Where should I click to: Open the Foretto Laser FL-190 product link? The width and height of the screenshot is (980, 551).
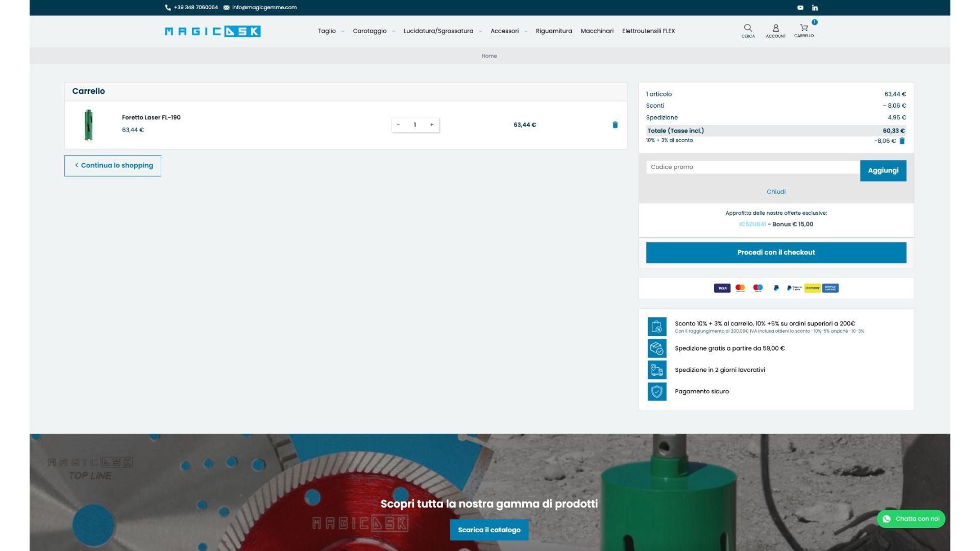tap(151, 118)
